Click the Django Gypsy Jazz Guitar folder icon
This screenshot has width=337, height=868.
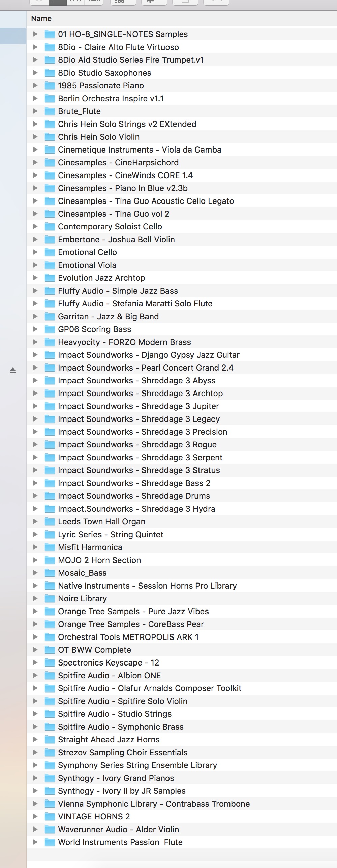(50, 355)
